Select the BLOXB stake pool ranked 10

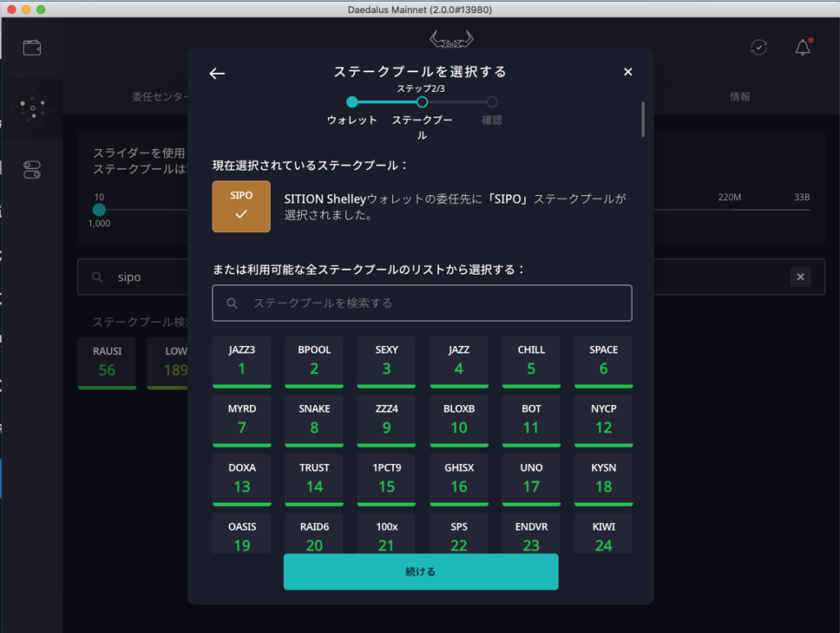[x=459, y=420]
